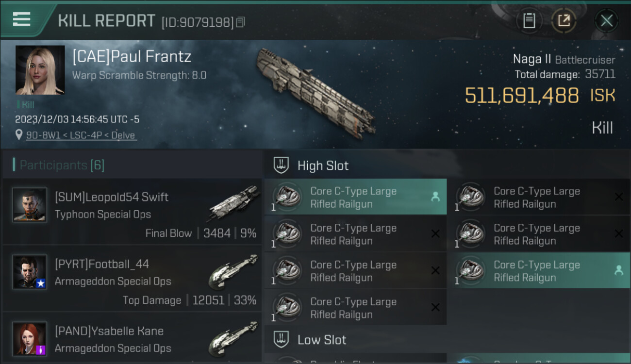Image resolution: width=631 pixels, height=364 pixels.
Task: Click the Low Slot section icon
Action: (x=282, y=339)
